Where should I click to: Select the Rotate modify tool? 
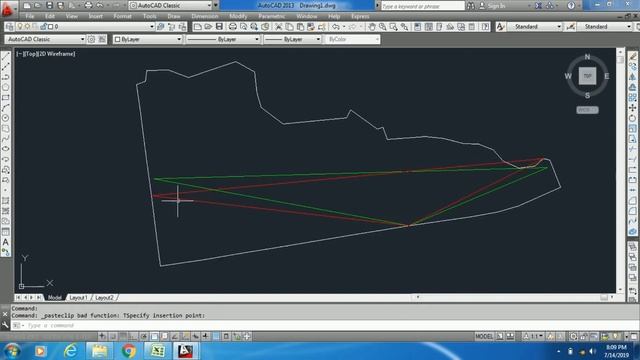(x=633, y=118)
